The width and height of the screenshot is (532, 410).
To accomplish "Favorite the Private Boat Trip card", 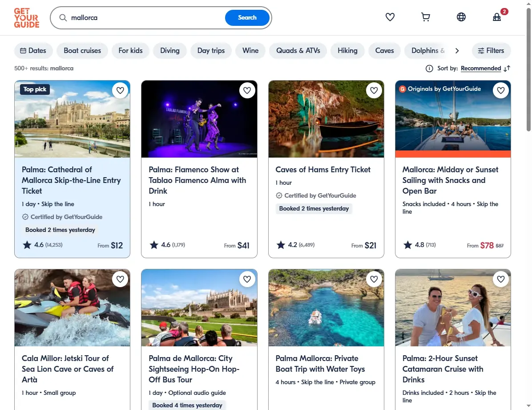I will point(374,279).
